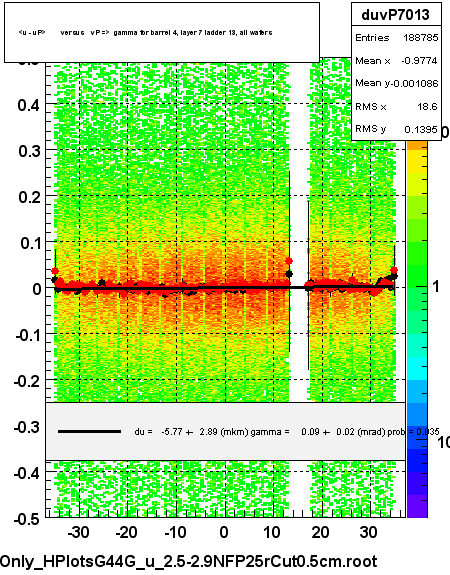Click the duvP7013 stats box title
Viewport: 450px width, 575px height.
(396, 15)
